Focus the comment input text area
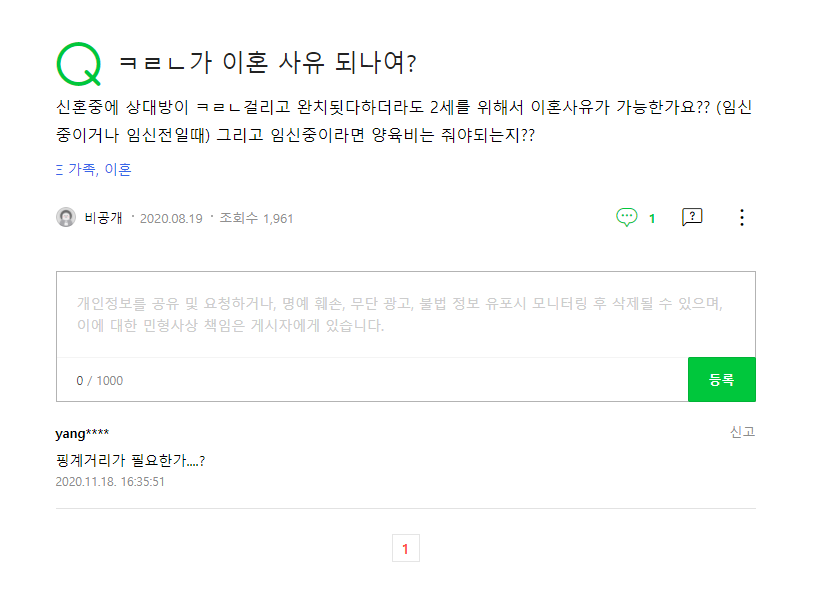Screen dimensions: 821x604 pyautogui.click(x=405, y=314)
